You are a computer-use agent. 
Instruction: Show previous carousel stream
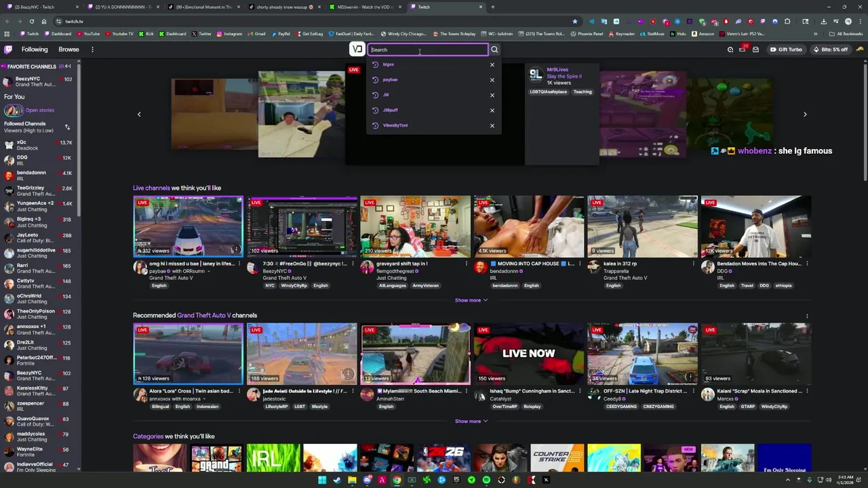click(x=139, y=114)
